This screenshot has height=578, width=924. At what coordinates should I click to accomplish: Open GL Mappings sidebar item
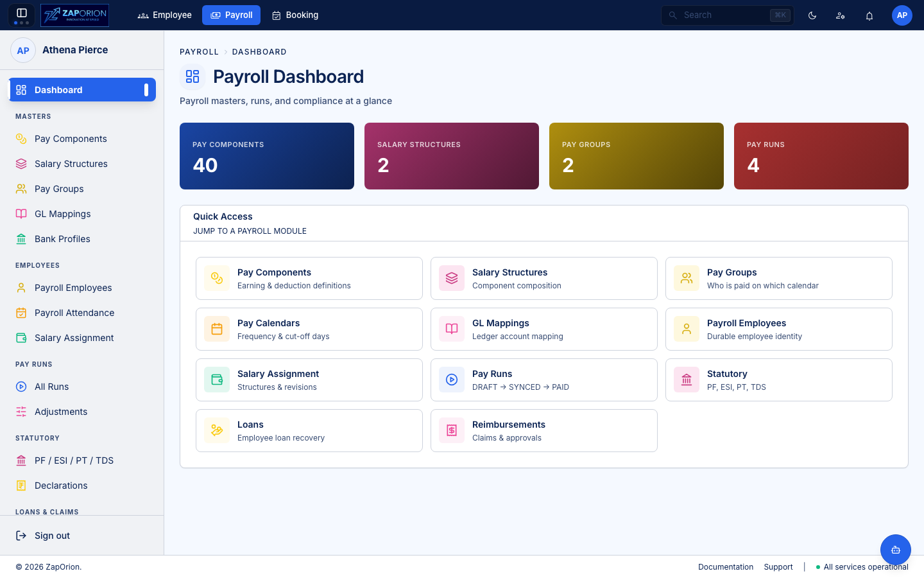(82, 214)
